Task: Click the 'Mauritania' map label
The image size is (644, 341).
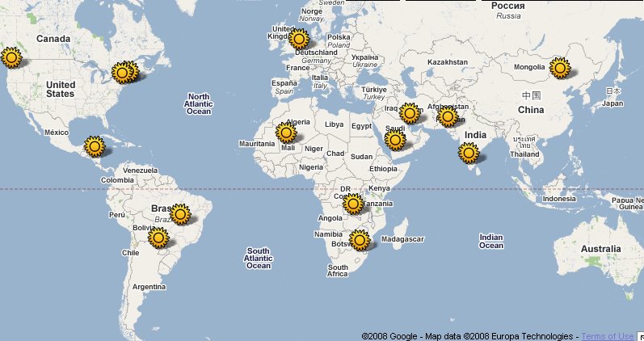Action: point(257,144)
